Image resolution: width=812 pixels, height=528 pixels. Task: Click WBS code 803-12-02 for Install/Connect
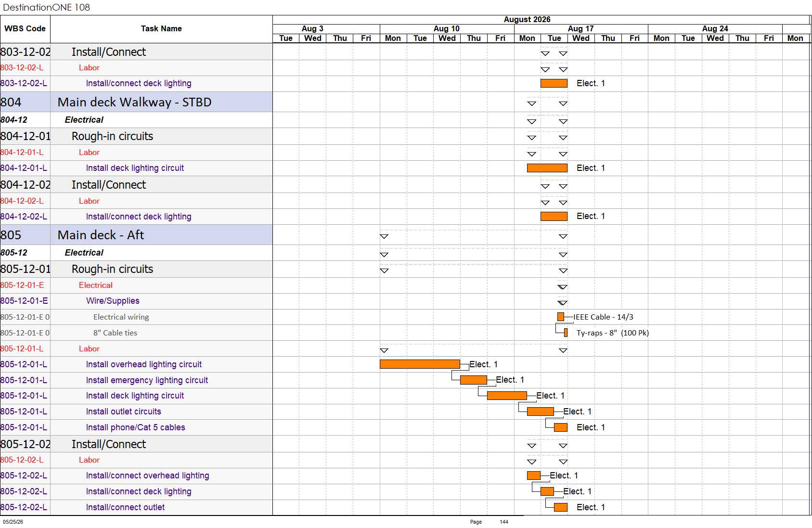pyautogui.click(x=26, y=52)
